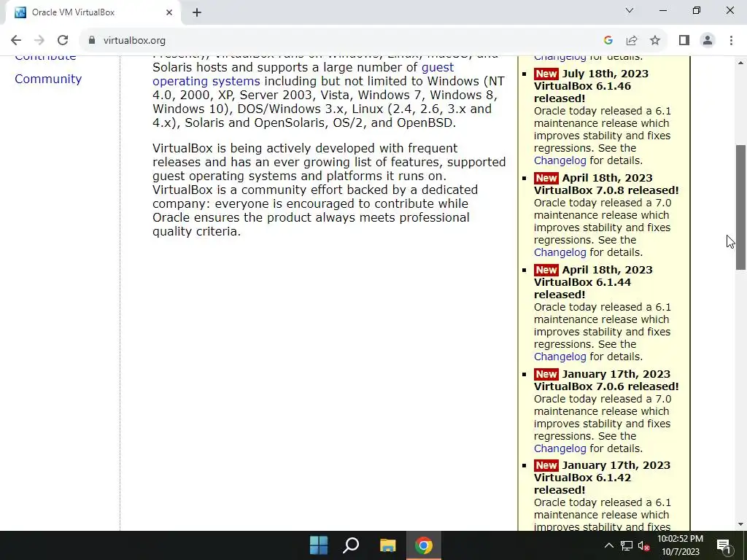Click New badge beside VirtualBox 6.1.42 news
747x560 pixels.
click(546, 465)
